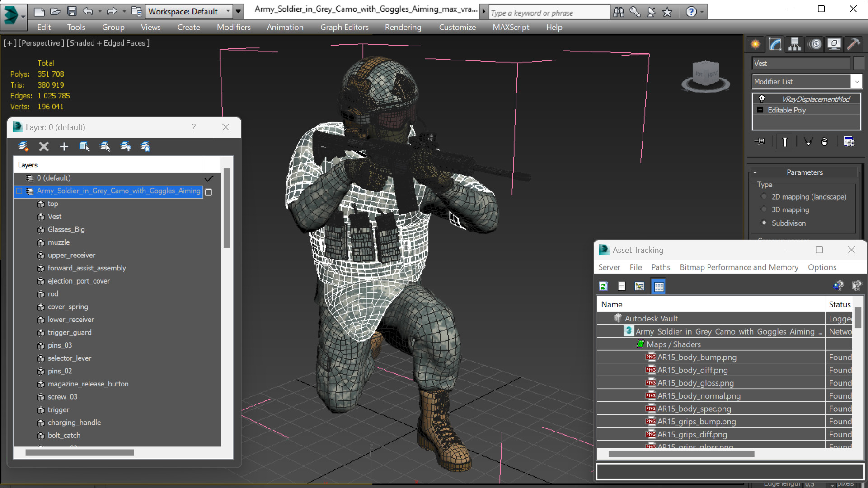This screenshot has width=868, height=488.
Task: Open the Workspace: Default dropdown
Action: click(x=189, y=11)
